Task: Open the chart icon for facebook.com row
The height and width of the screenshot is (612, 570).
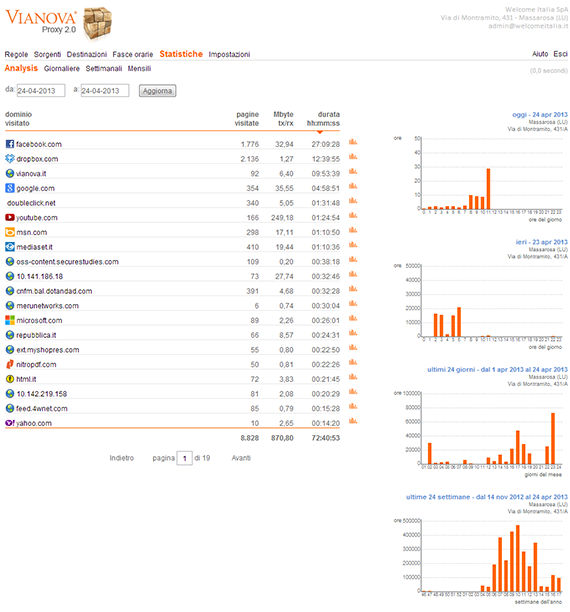Action: tap(353, 142)
